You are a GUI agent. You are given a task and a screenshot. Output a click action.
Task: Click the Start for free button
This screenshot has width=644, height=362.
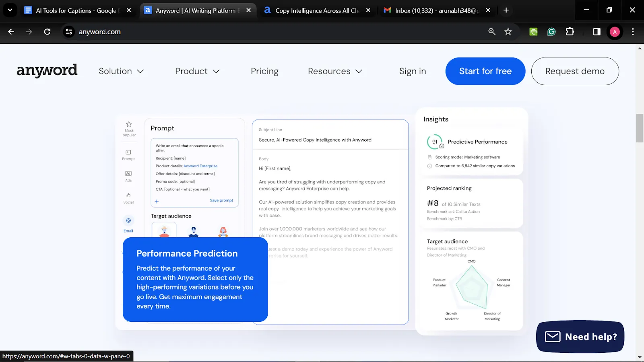point(485,71)
